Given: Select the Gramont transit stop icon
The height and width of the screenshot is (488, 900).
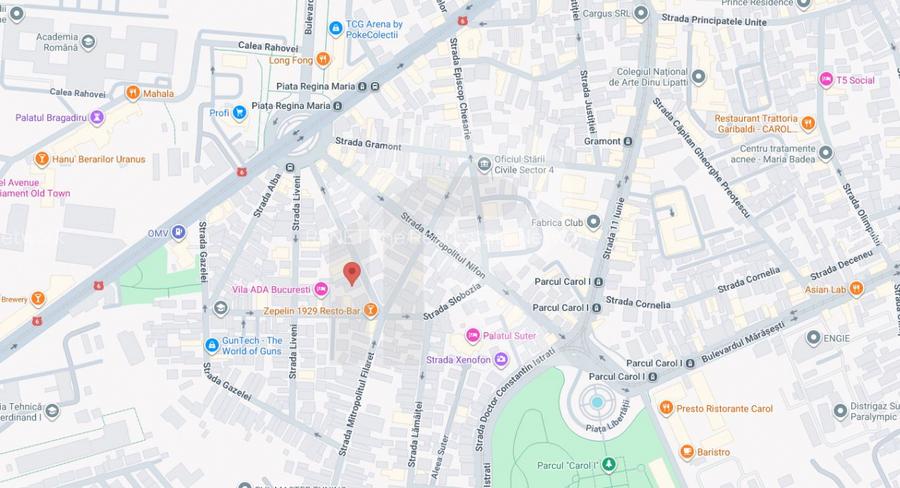Looking at the screenshot, I should pos(628,141).
